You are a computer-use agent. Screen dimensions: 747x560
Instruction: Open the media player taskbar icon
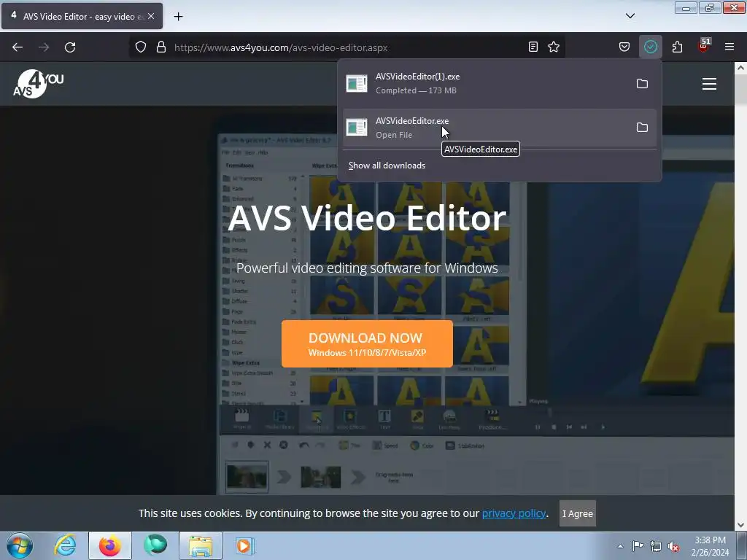(x=245, y=545)
